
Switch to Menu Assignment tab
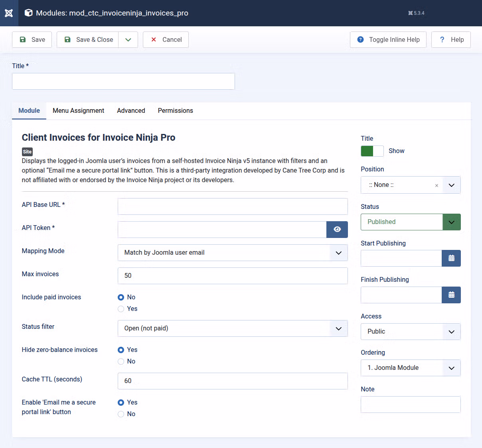pyautogui.click(x=78, y=111)
